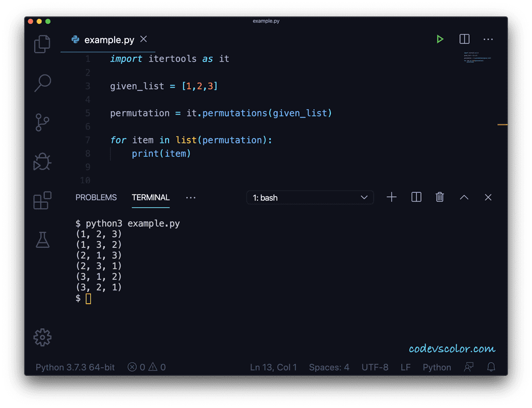The height and width of the screenshot is (408, 532).
Task: Split the terminal panel
Action: coord(416,197)
